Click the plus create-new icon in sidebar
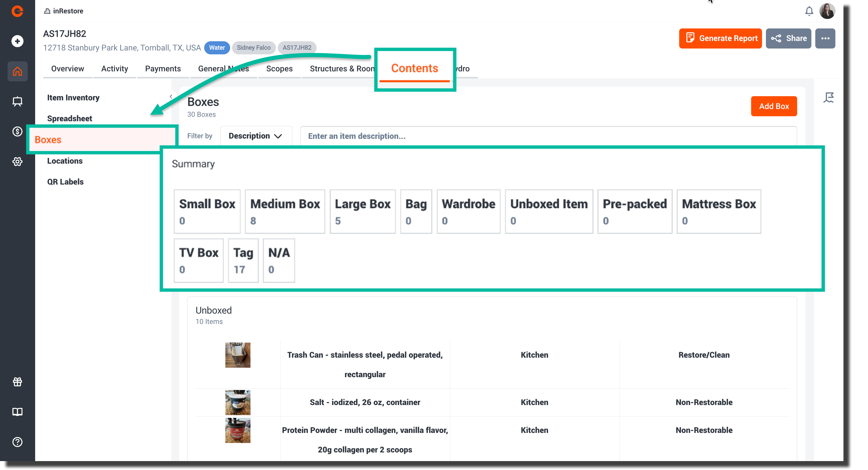This screenshot has width=868, height=470. pos(17,41)
